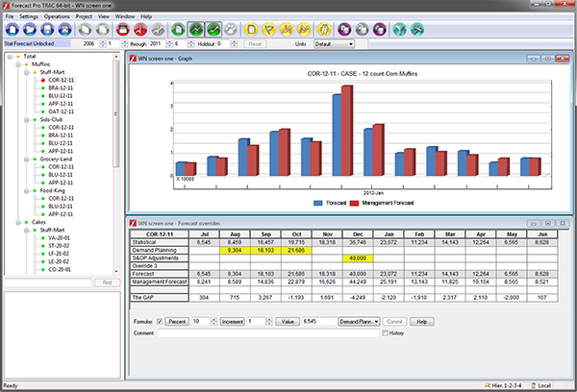Collapse the Grocery-Land node
Image resolution: width=577 pixels, height=392 pixels.
tap(26, 159)
